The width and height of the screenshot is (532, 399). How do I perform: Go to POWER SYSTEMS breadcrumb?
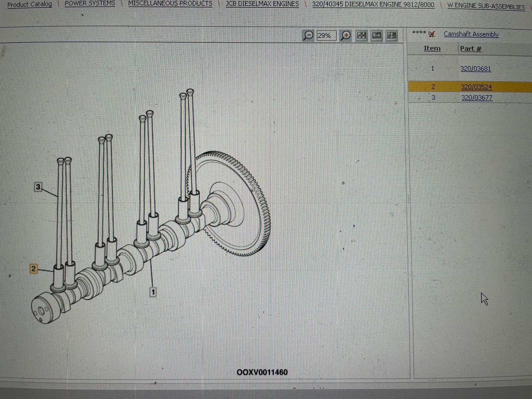click(x=90, y=4)
